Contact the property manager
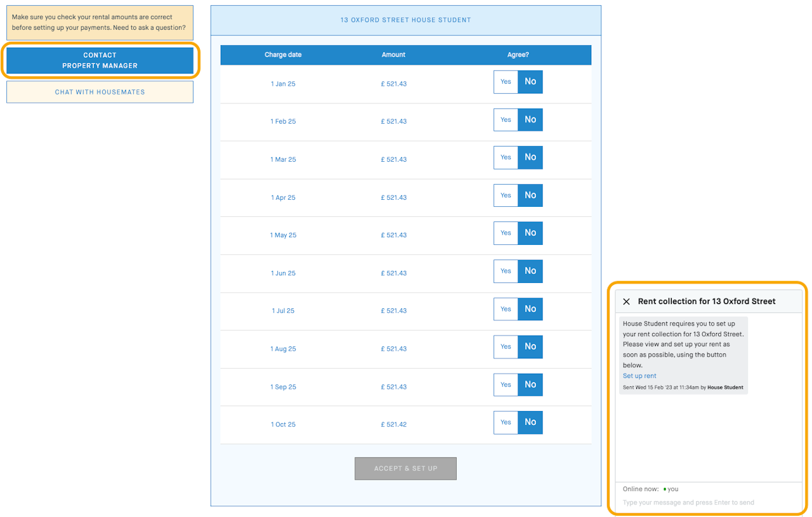Screen dimensions: 812x517 (x=100, y=60)
